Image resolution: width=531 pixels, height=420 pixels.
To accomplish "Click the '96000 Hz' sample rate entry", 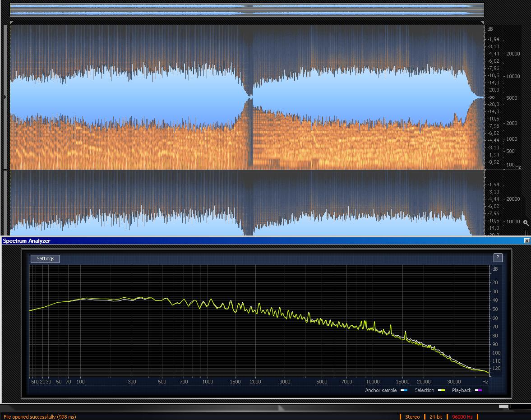I will 462,416.
